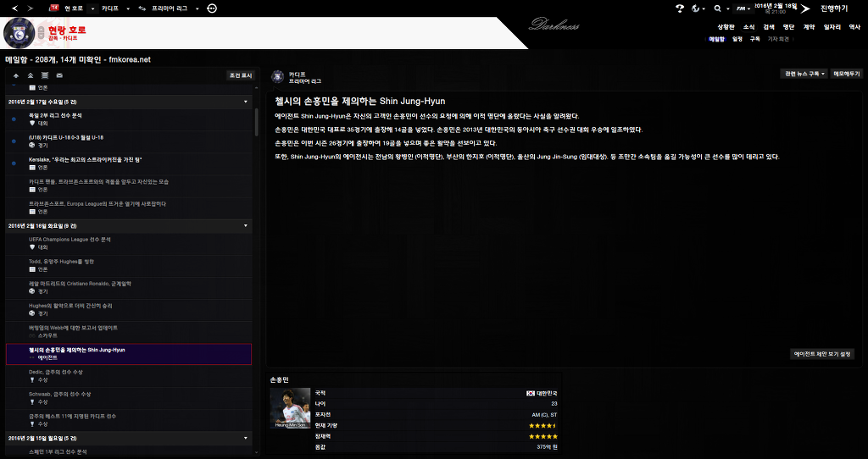Image resolution: width=868 pixels, height=459 pixels.
Task: Click the 진행하기 continue button
Action: point(834,8)
